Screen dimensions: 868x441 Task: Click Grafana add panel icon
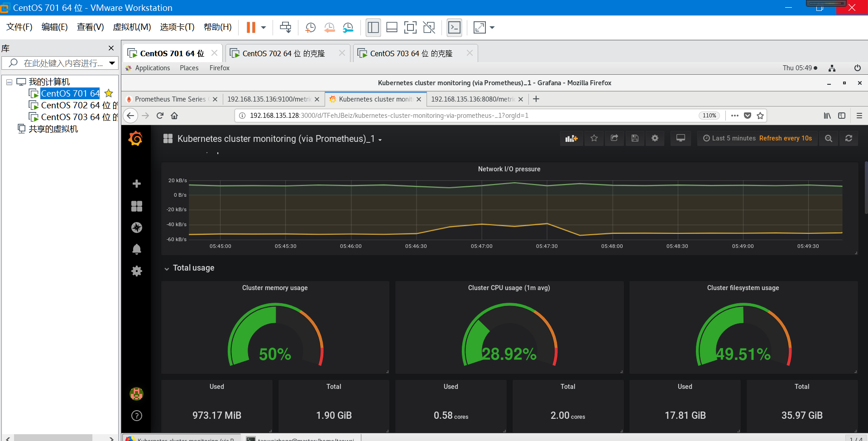pos(571,138)
